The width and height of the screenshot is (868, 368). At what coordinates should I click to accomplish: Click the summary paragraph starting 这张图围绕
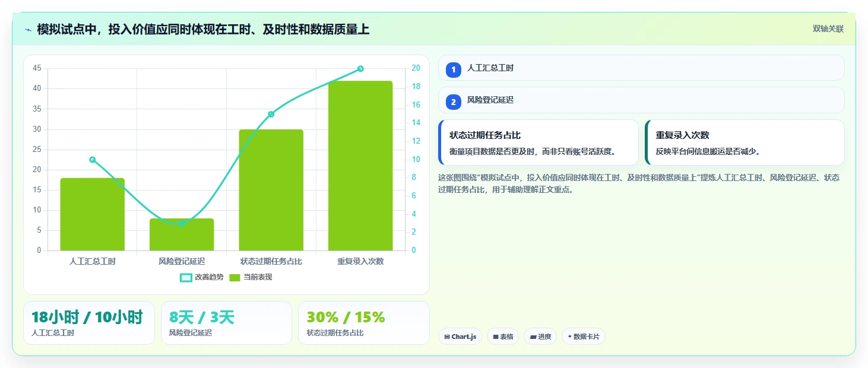(x=639, y=183)
